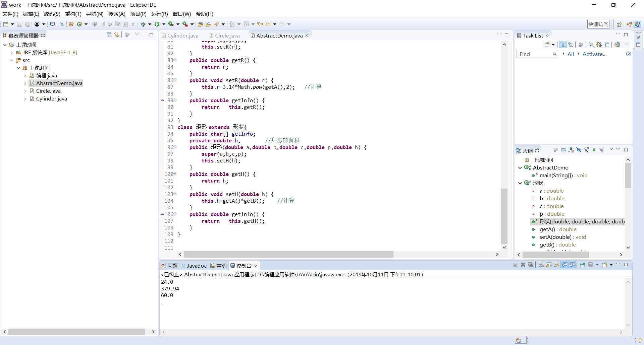This screenshot has height=345, width=644.
Task: Click the Open Console icon
Action: (604, 265)
